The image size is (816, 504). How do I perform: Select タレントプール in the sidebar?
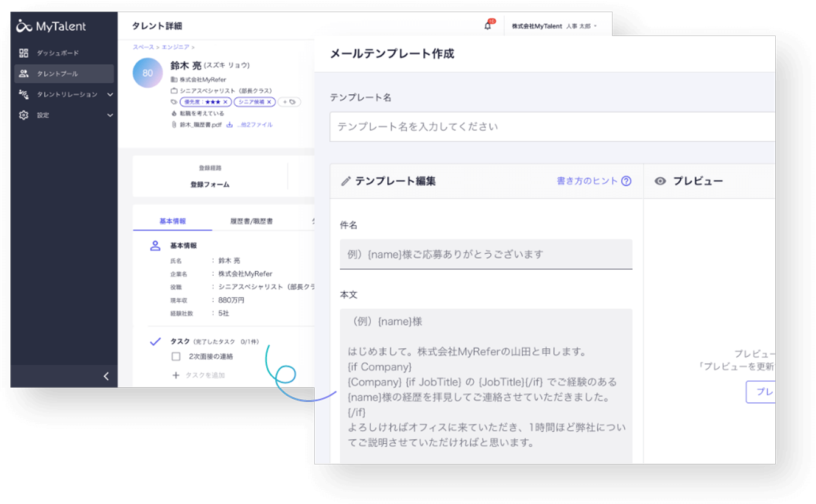click(57, 74)
